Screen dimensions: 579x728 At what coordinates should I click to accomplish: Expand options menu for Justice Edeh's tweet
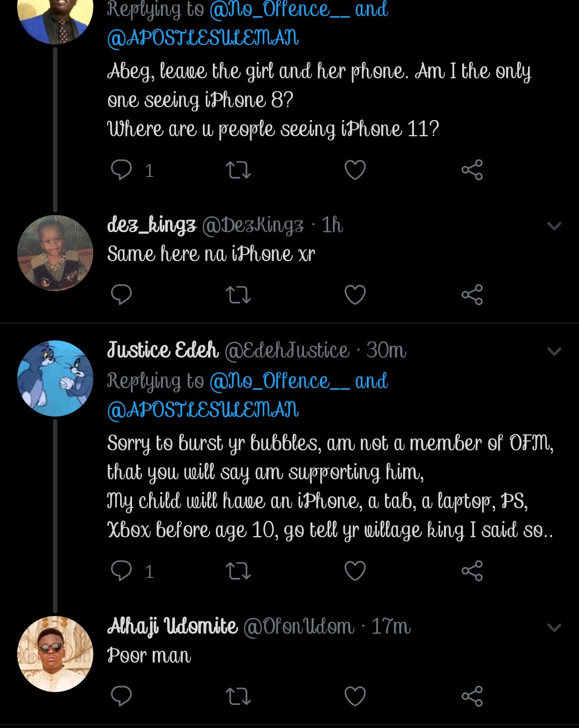tap(554, 352)
